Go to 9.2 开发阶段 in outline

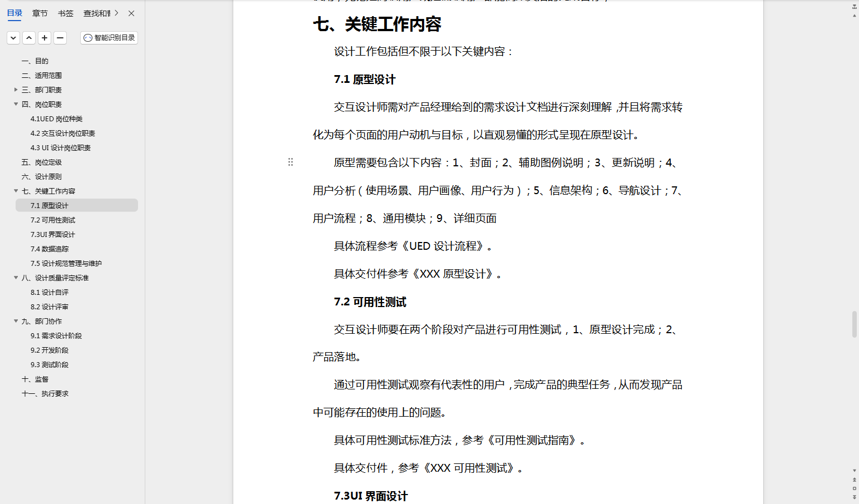click(x=50, y=350)
